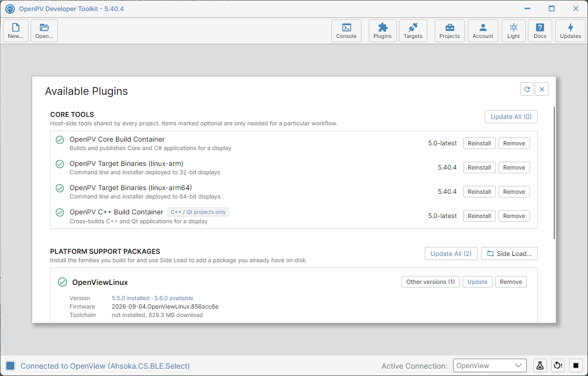The image size is (588, 376).
Task: Click the C++ / Qt projects only tag
Action: 198,212
